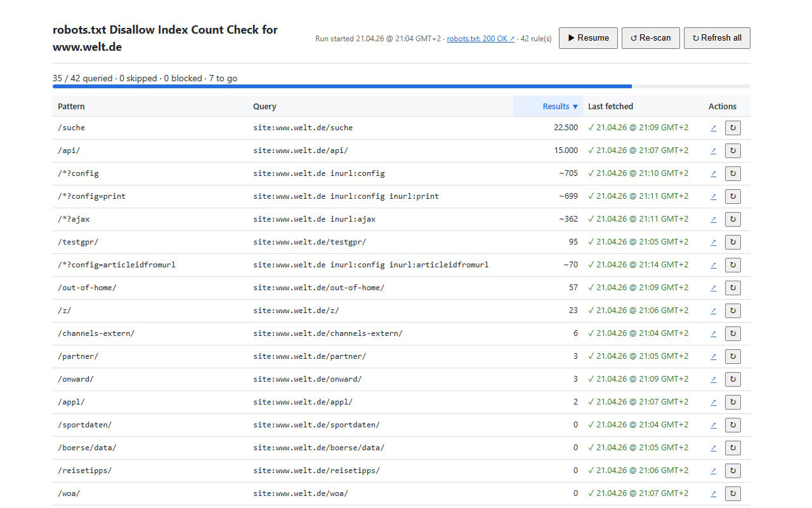Resume the index count run
The image size is (812, 508).
click(588, 38)
